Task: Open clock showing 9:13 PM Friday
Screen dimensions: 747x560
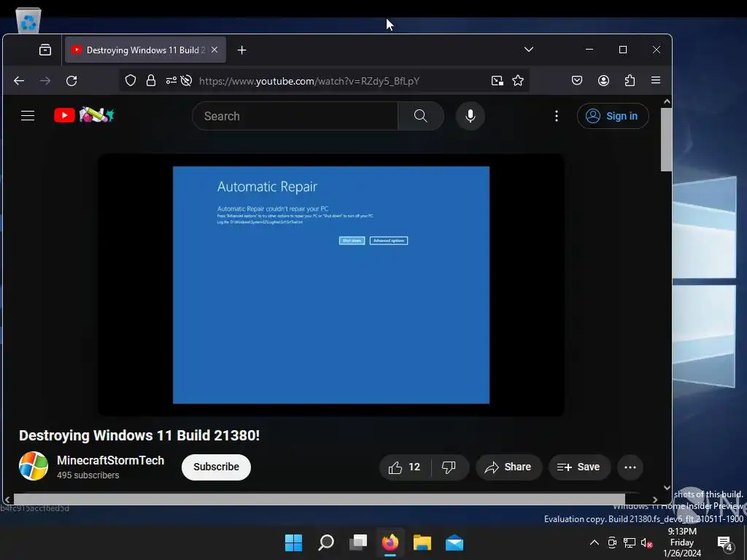Action: click(682, 542)
